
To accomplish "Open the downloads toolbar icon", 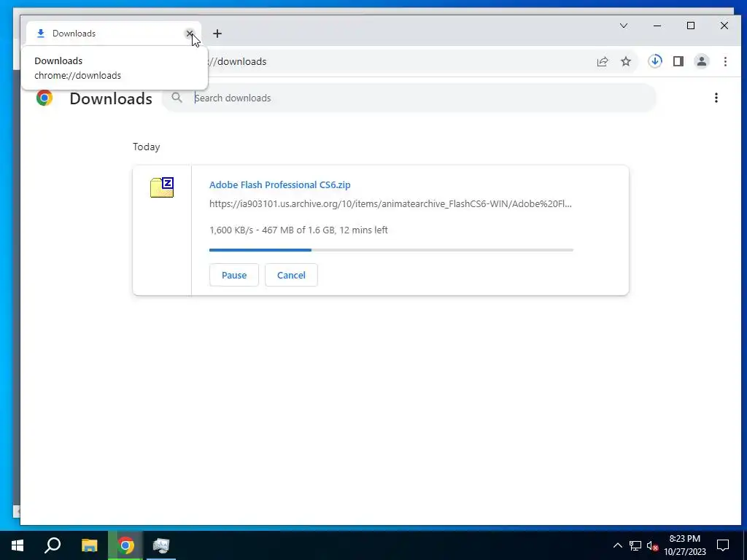I will tap(655, 61).
